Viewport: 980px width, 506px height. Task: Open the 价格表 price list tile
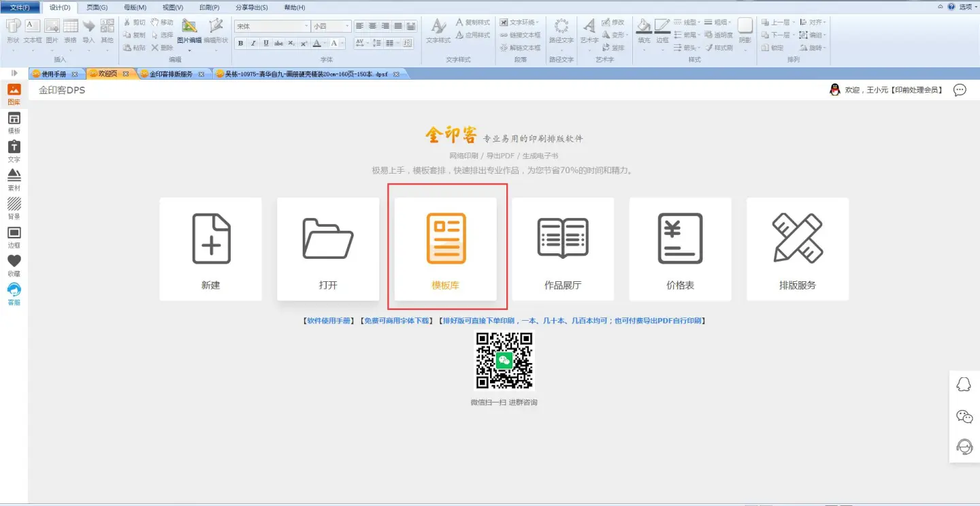[680, 249]
